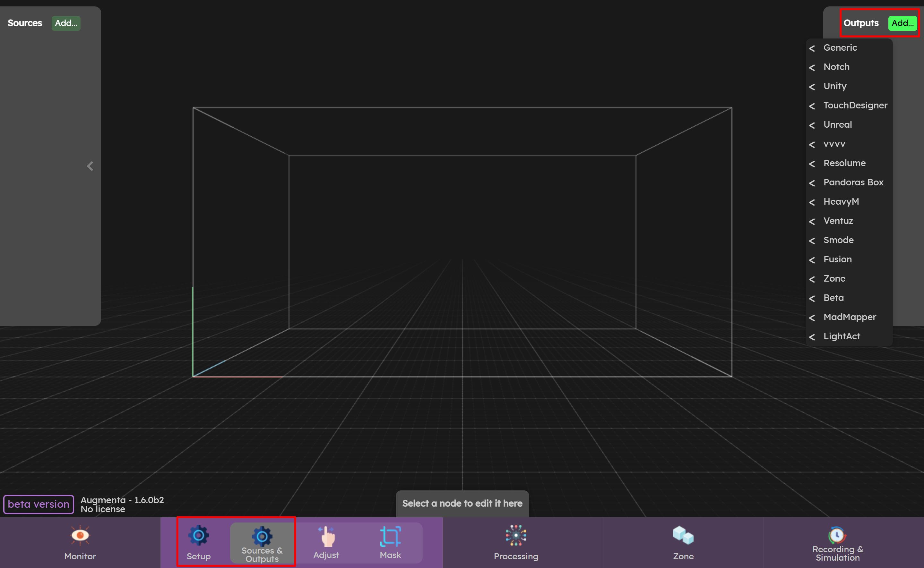Click Add button in Sources panel

click(x=66, y=23)
